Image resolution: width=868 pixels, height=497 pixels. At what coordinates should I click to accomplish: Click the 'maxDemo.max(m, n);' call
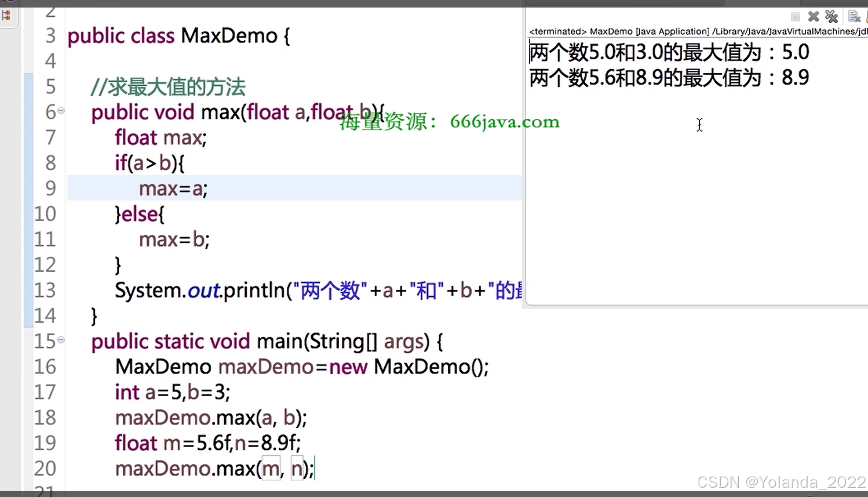coord(214,469)
